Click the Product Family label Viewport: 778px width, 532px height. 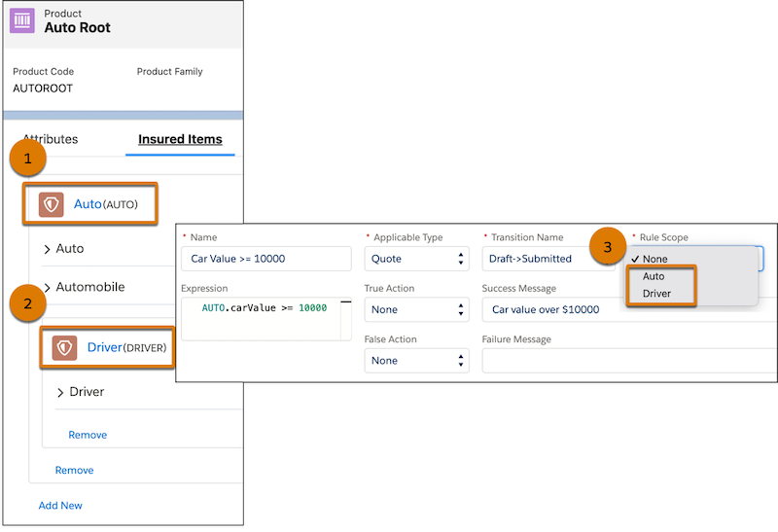(169, 71)
